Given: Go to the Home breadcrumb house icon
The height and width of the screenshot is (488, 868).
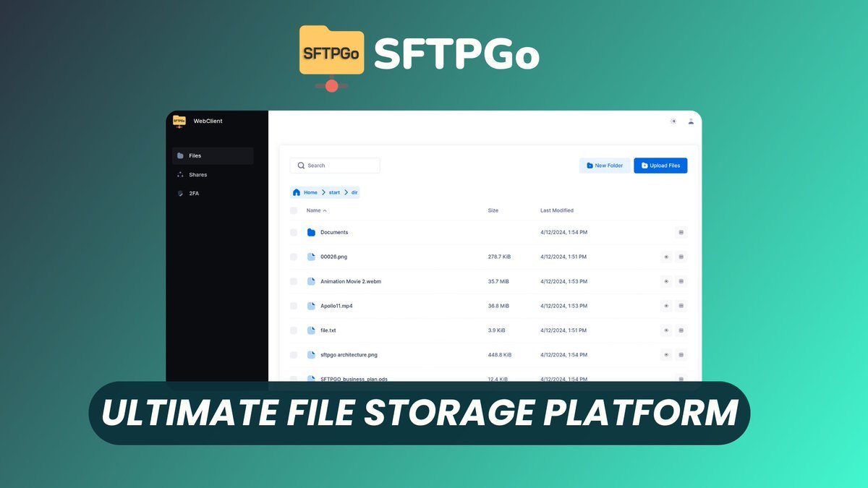Looking at the screenshot, I should (x=297, y=192).
